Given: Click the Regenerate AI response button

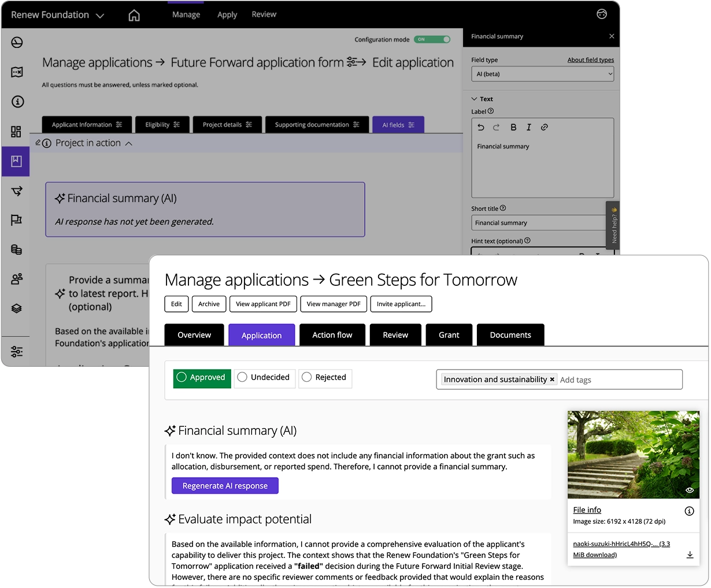Looking at the screenshot, I should tap(225, 486).
